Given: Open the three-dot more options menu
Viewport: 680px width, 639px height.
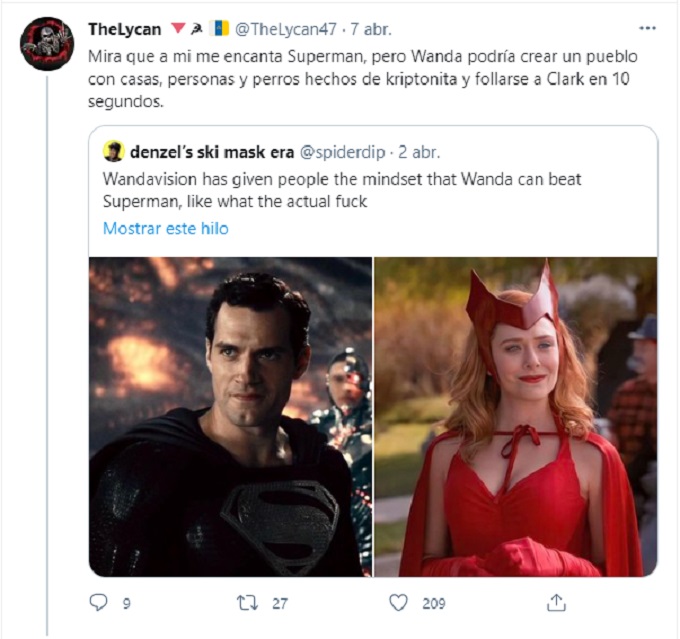Looking at the screenshot, I should [647, 29].
